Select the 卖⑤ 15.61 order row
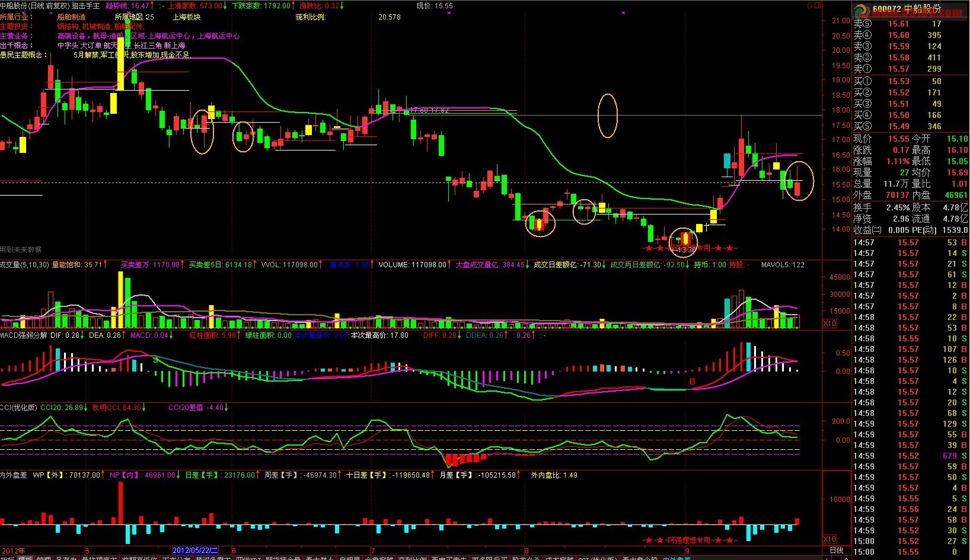 910,24
